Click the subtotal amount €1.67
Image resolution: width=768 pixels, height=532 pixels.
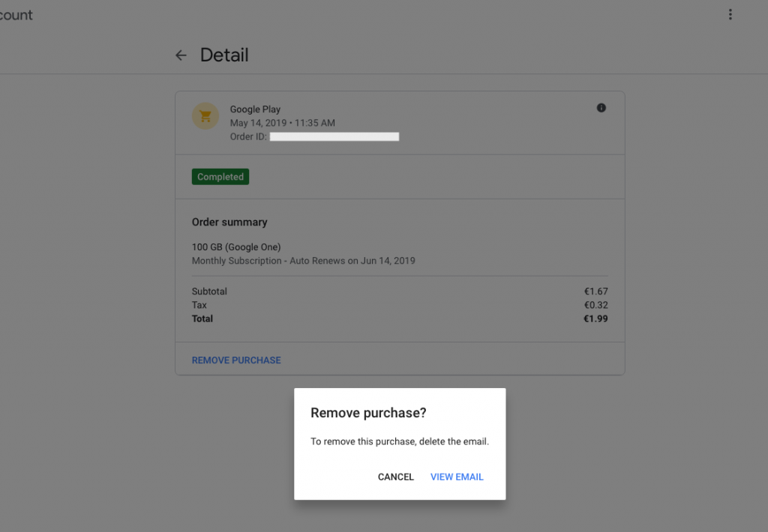pos(595,291)
